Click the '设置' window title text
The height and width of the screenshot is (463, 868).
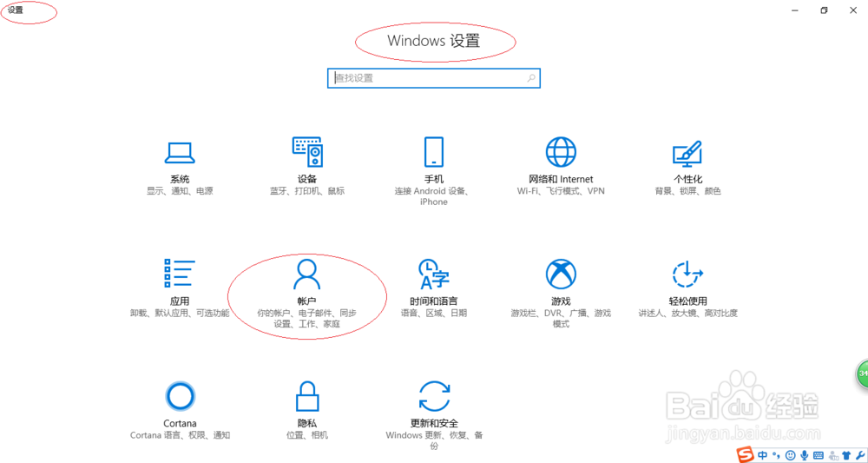16,10
